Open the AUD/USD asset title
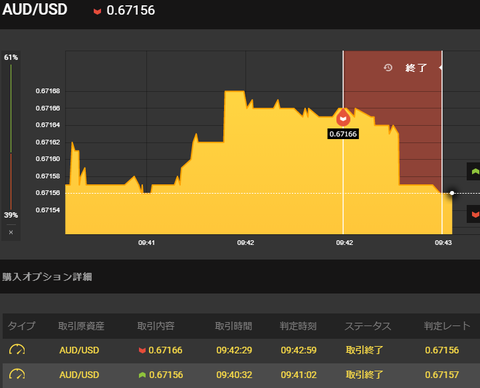The height and width of the screenshot is (388, 480). [x=35, y=9]
